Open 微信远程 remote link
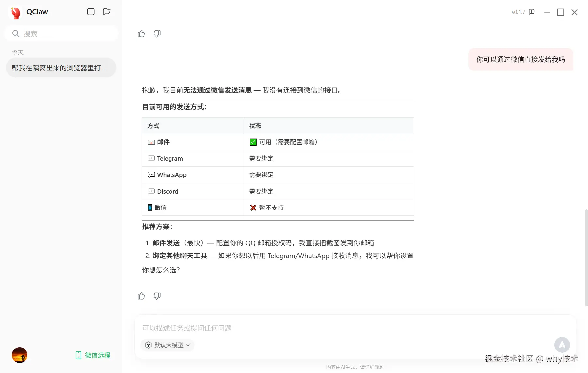Viewport: 588px width, 373px height. coord(93,355)
